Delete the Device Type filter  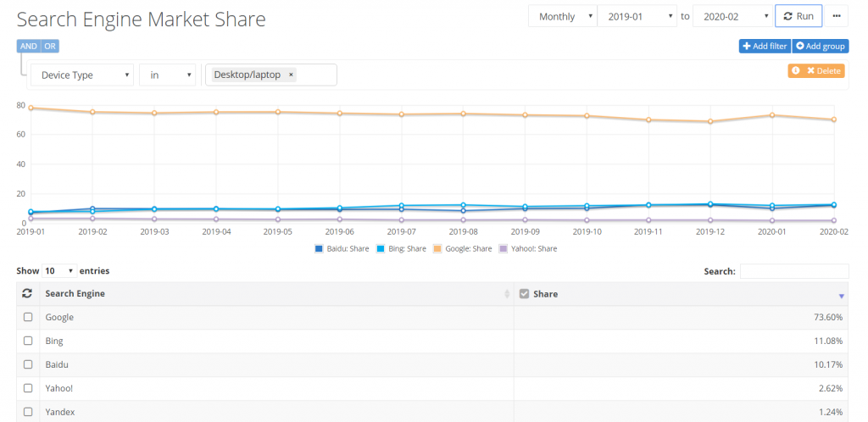824,71
